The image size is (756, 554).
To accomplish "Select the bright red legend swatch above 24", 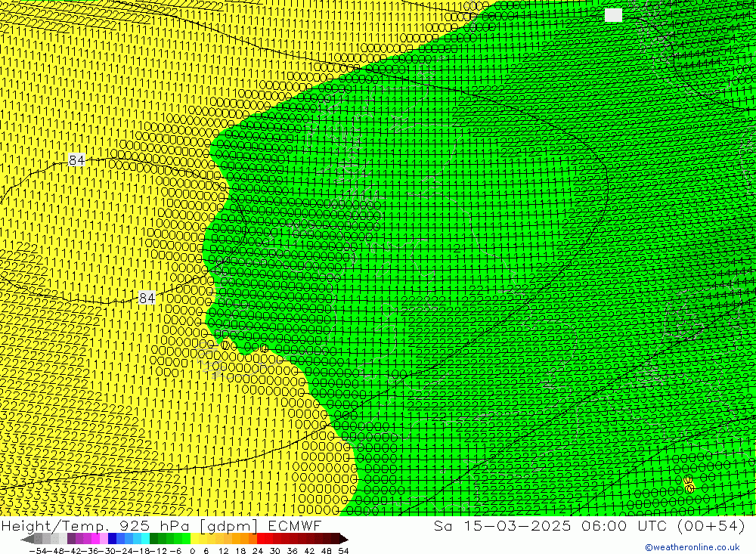I will (261, 539).
